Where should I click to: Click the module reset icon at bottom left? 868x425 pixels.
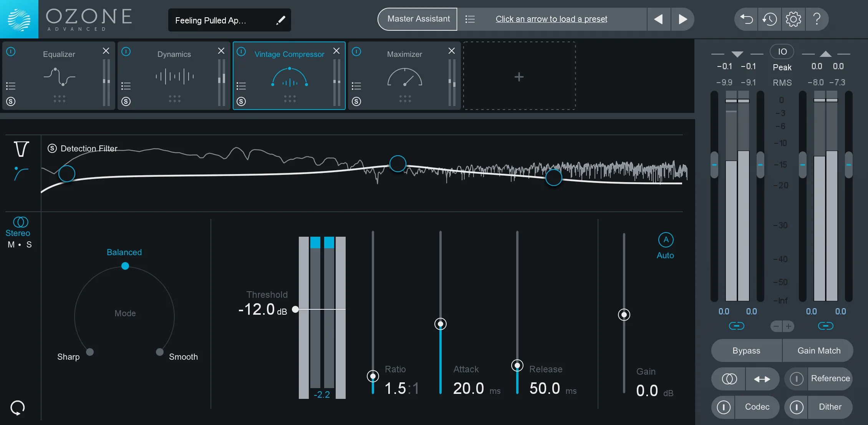pos(18,408)
